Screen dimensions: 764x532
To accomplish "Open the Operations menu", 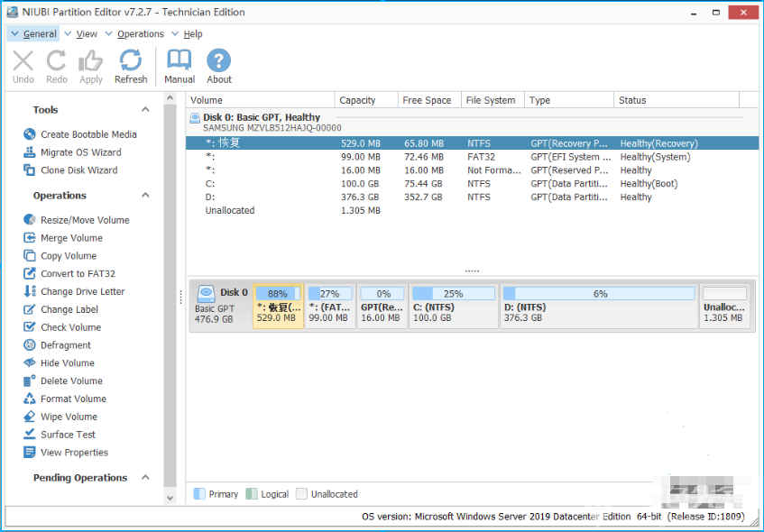I will coord(135,33).
